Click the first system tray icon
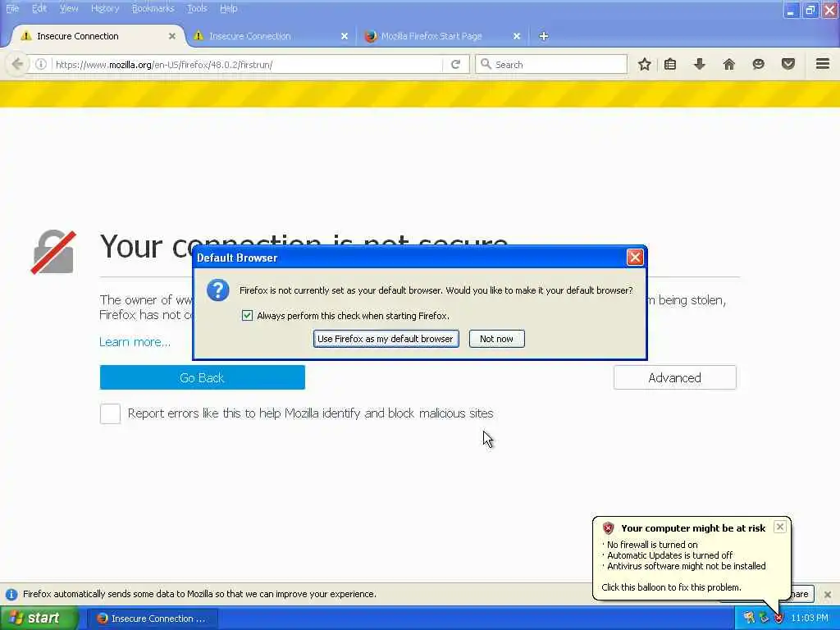This screenshot has width=840, height=630. tap(748, 619)
